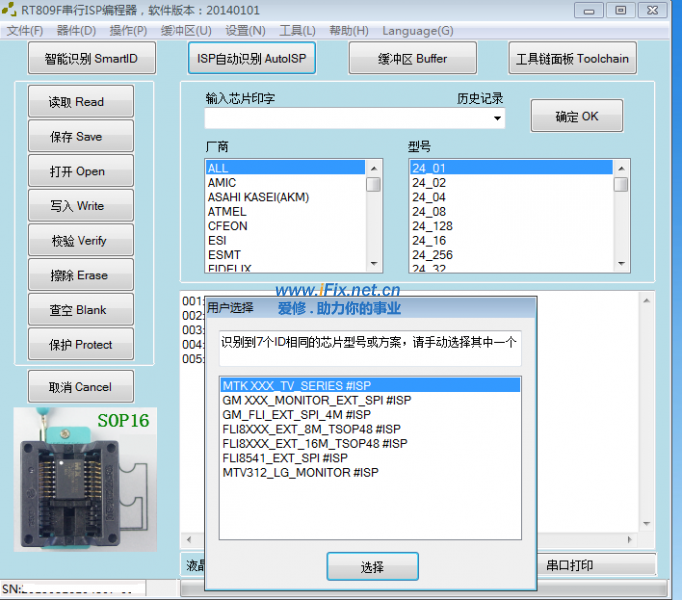Open the 缓冲区 Buffer panel button
Viewport: 682px width, 600px height.
pyautogui.click(x=412, y=58)
